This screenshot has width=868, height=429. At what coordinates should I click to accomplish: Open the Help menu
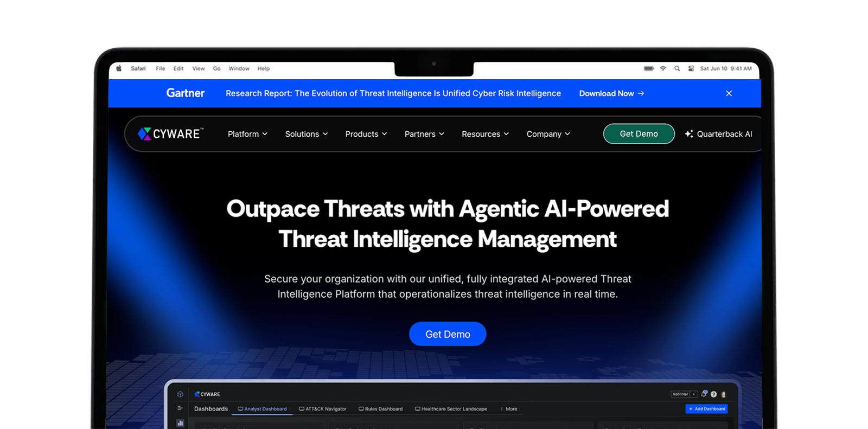264,68
